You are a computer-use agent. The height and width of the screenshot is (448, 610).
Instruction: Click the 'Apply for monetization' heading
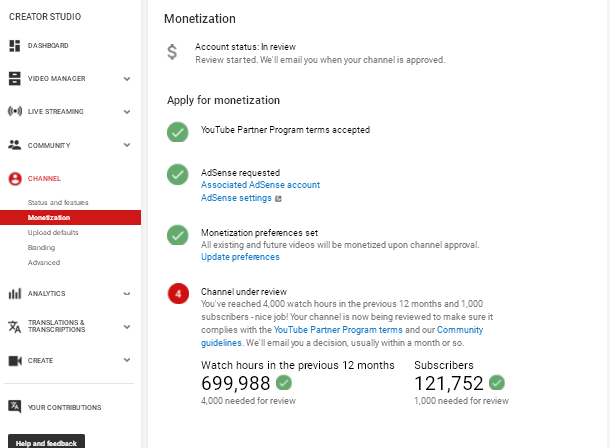tap(223, 100)
